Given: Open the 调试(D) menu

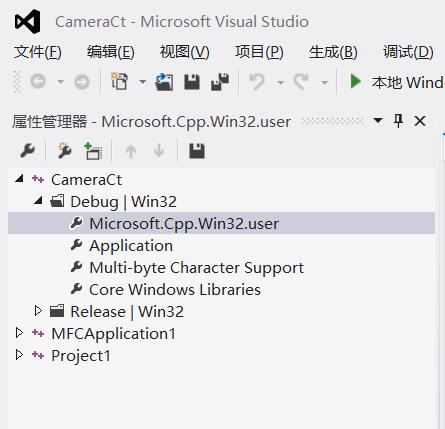Looking at the screenshot, I should click(x=408, y=52).
